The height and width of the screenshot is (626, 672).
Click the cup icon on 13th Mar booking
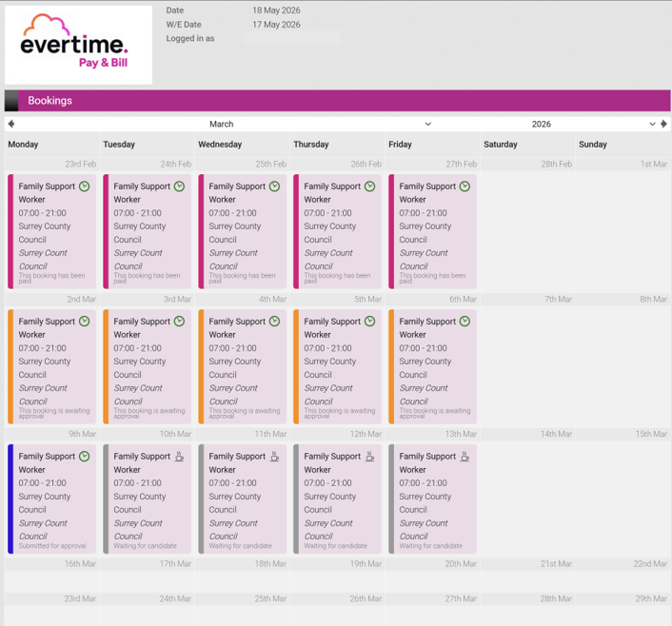pos(465,457)
